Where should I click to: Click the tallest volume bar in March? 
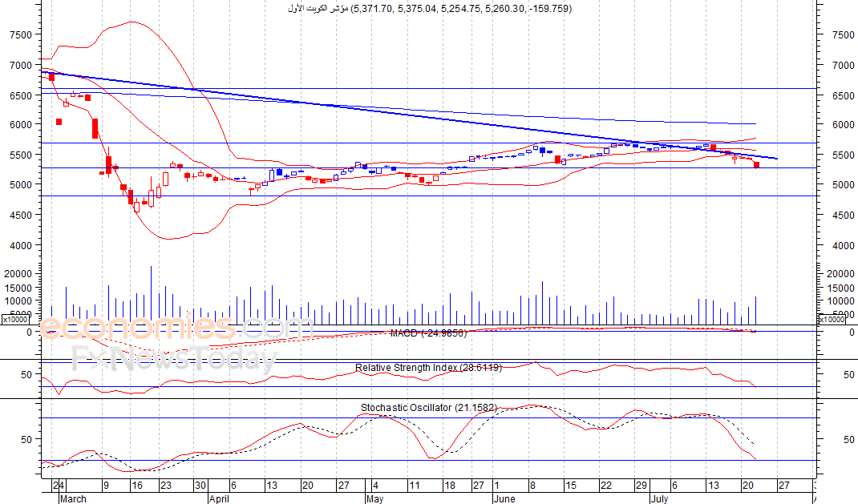point(151,295)
